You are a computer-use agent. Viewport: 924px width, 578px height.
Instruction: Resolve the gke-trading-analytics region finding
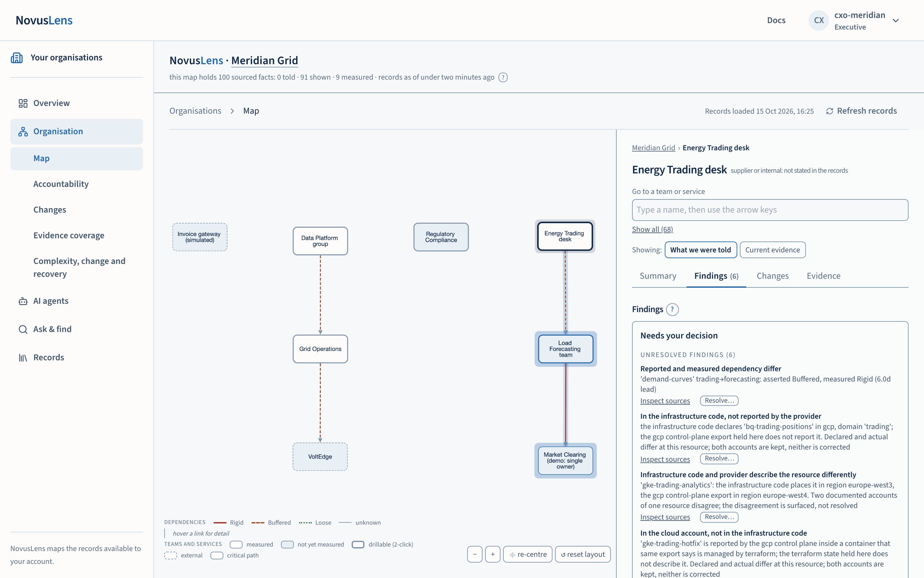(x=719, y=517)
